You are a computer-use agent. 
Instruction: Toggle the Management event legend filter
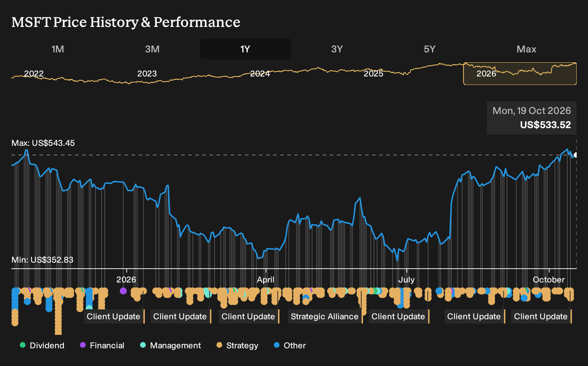click(171, 345)
